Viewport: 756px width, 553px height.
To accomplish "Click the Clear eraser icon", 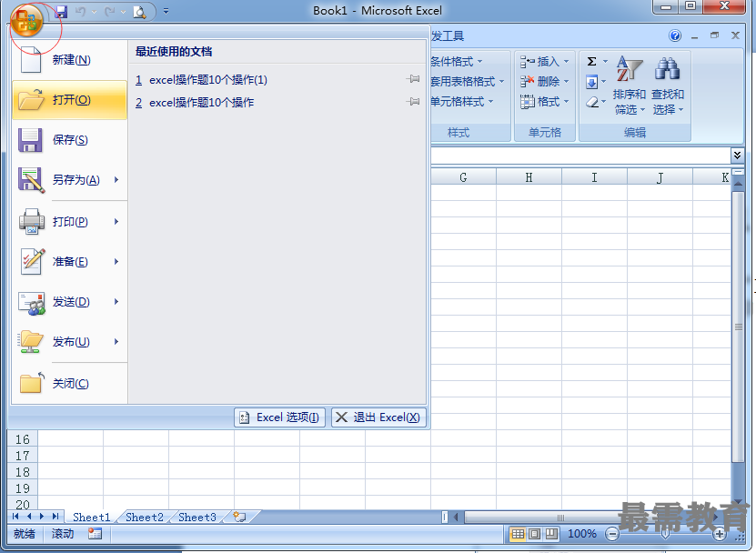I will (x=592, y=102).
